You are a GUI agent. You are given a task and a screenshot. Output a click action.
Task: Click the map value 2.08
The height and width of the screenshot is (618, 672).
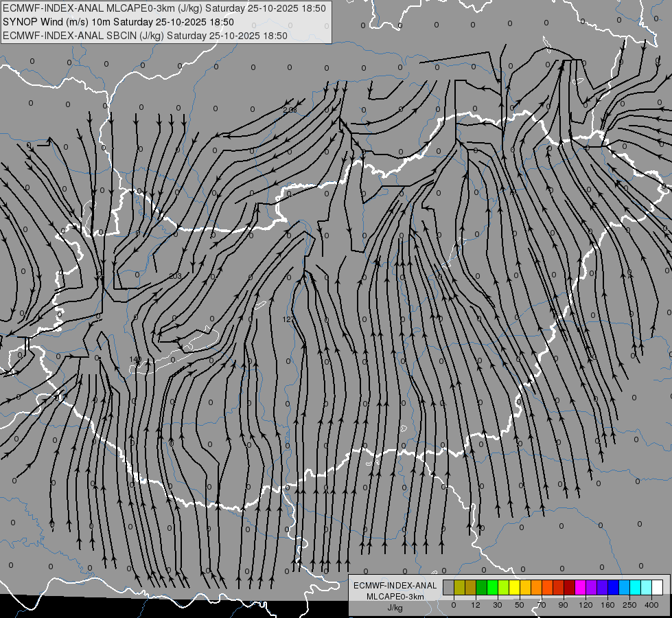[290, 110]
